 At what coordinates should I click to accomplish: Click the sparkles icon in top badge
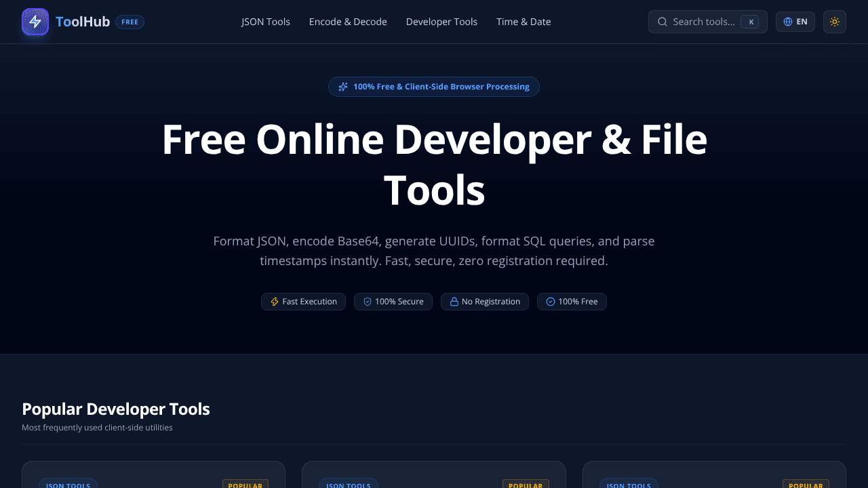point(343,87)
